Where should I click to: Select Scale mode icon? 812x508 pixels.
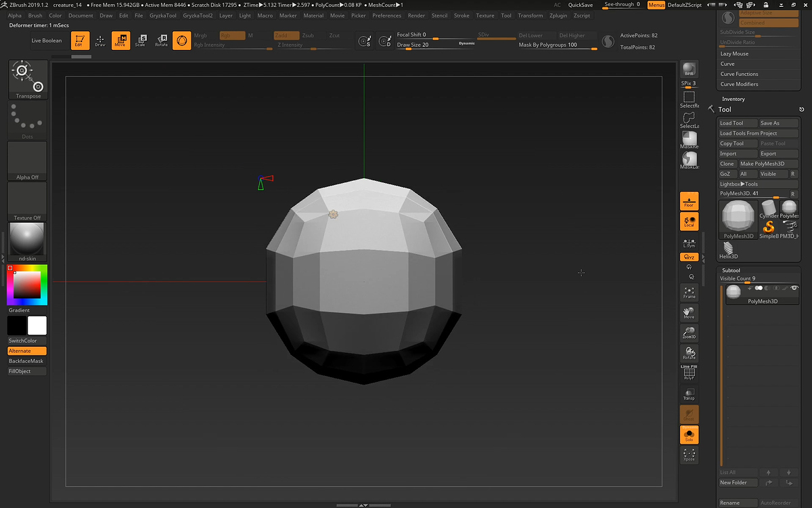pyautogui.click(x=141, y=41)
